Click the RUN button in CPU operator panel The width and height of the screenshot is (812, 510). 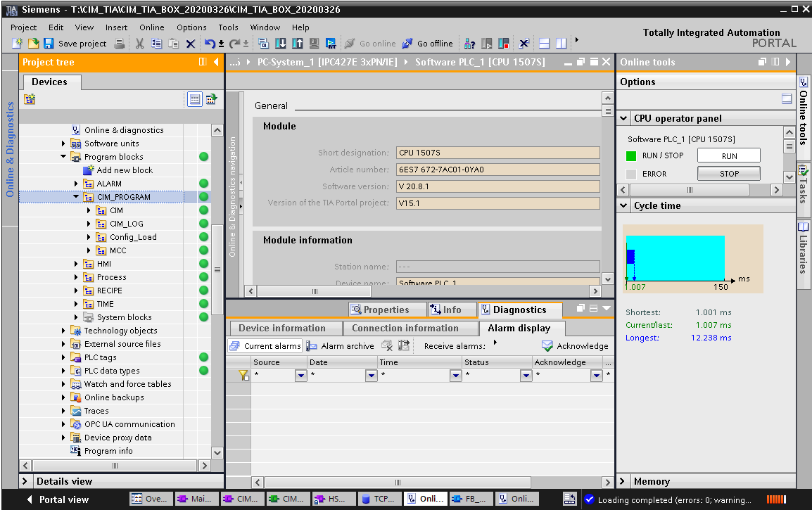(729, 156)
